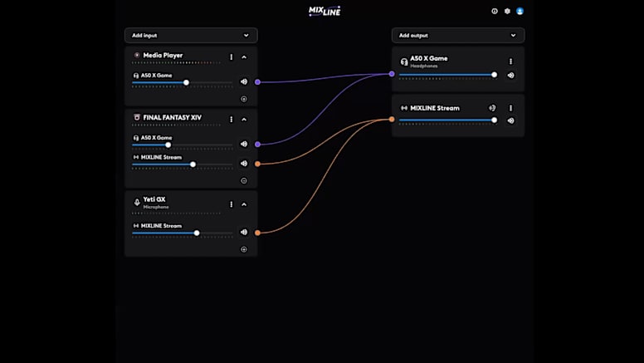The height and width of the screenshot is (363, 644).
Task: Open the Add output dropdown
Action: tap(458, 36)
